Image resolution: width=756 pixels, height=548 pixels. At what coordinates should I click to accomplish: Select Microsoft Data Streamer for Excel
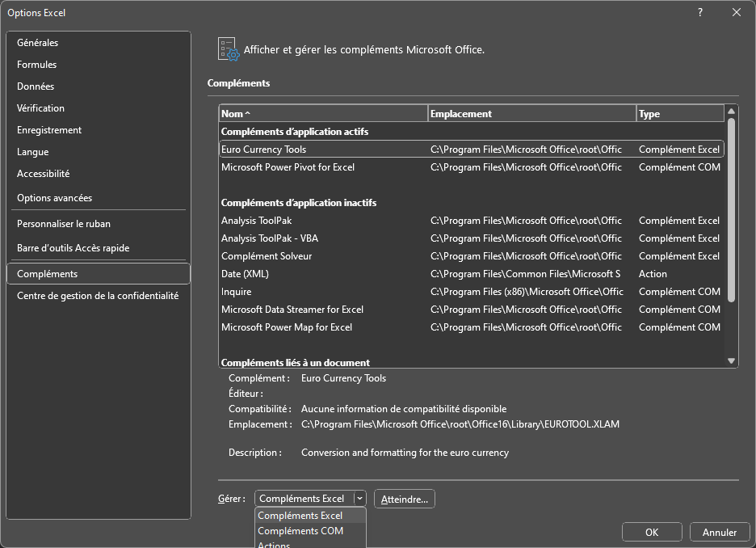pos(472,310)
